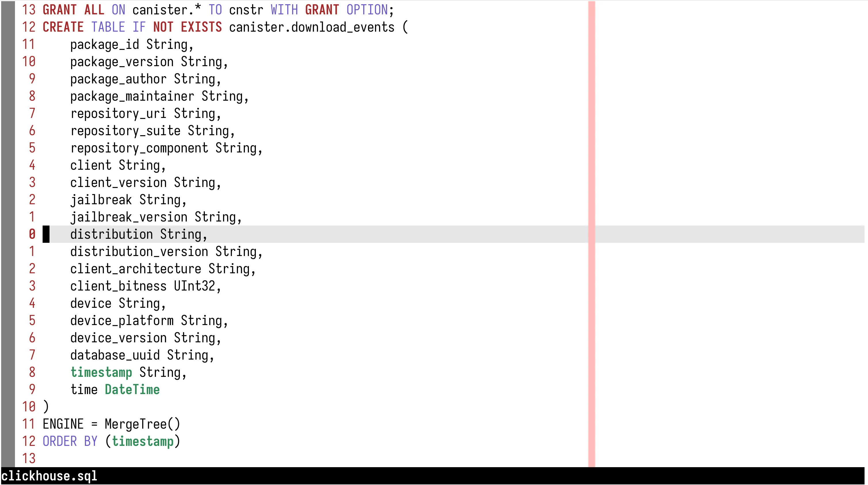Click the relative line number 0 gutter entry
868x485 pixels.
coord(32,234)
